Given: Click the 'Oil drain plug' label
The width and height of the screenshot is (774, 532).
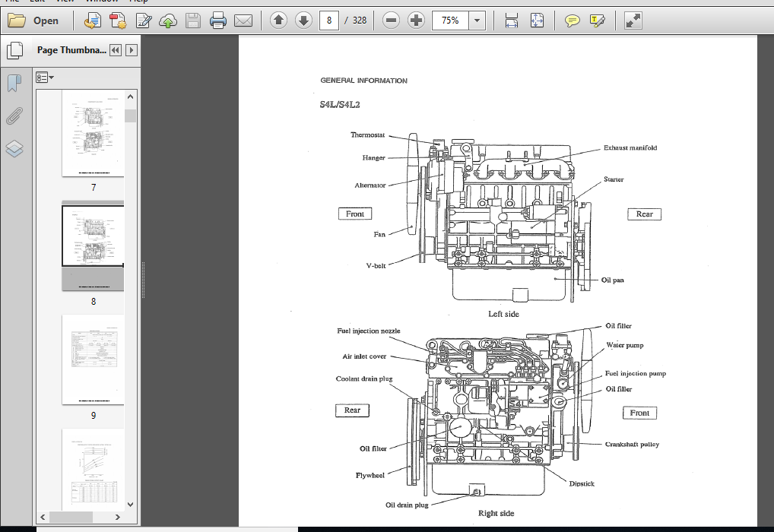Looking at the screenshot, I should tap(407, 505).
